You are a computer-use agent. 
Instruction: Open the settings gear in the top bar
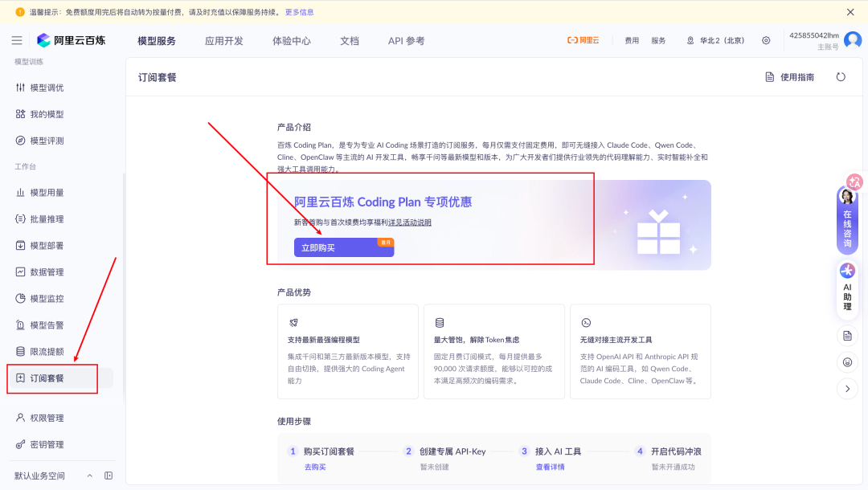(766, 39)
